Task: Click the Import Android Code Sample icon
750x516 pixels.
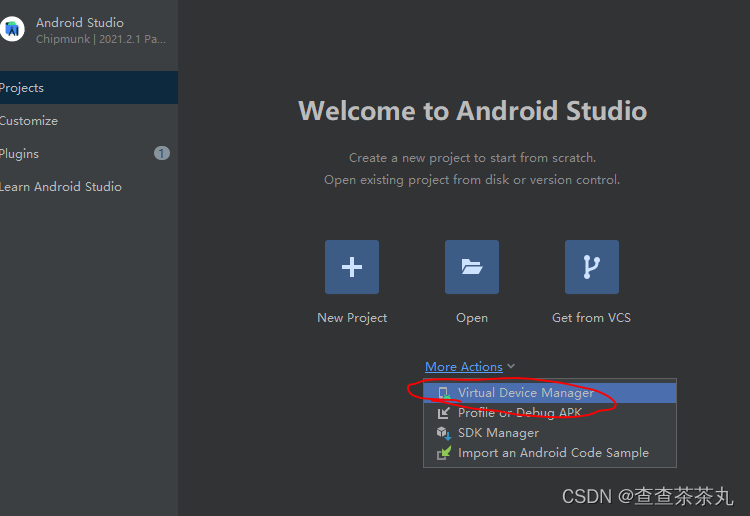Action: tap(444, 453)
